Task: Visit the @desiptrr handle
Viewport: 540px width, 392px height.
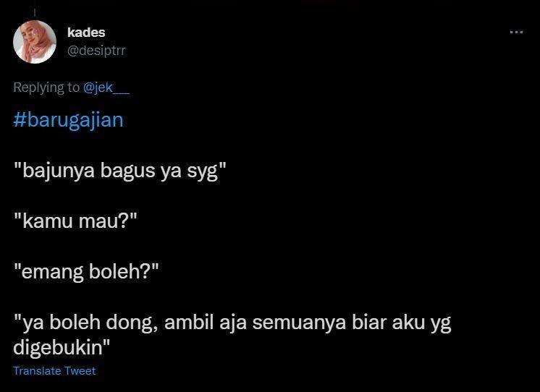Action: coord(96,51)
